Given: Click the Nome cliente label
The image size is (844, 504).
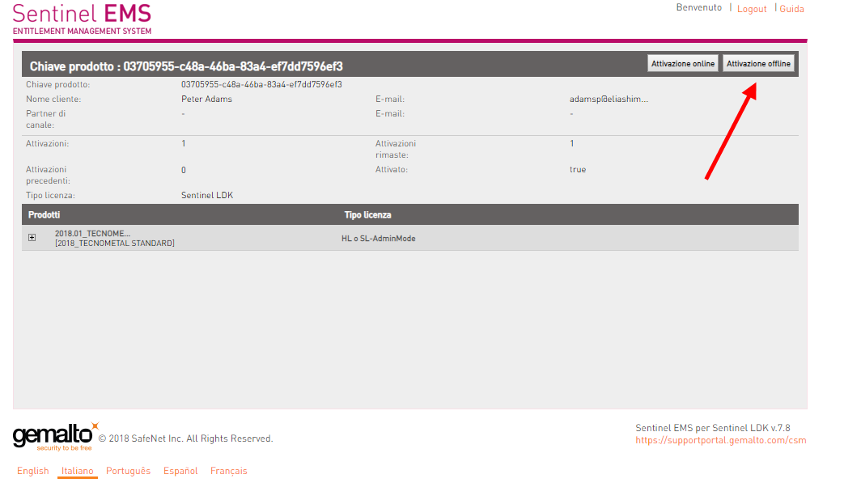Looking at the screenshot, I should coord(53,99).
